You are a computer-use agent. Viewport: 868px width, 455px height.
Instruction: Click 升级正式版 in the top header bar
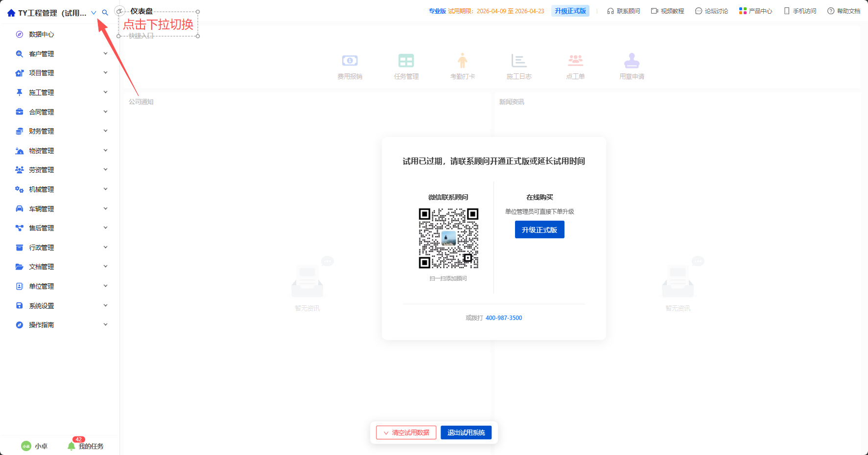point(570,11)
